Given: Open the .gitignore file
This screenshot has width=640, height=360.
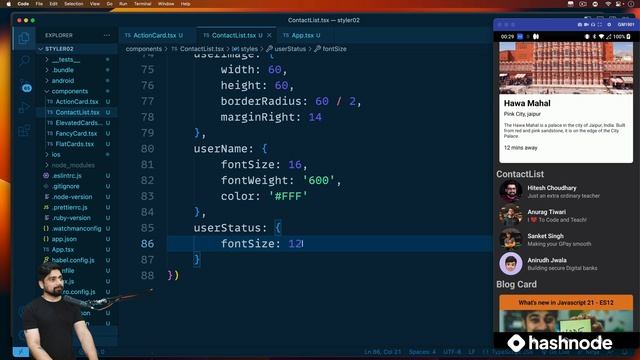Looking at the screenshot, I should point(66,186).
